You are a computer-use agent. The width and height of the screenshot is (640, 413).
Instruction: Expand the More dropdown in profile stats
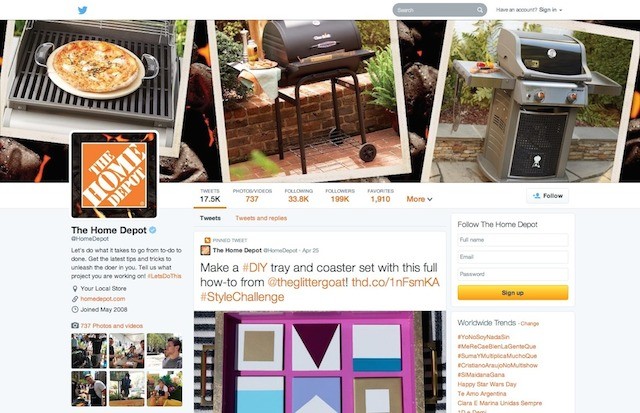tap(419, 199)
